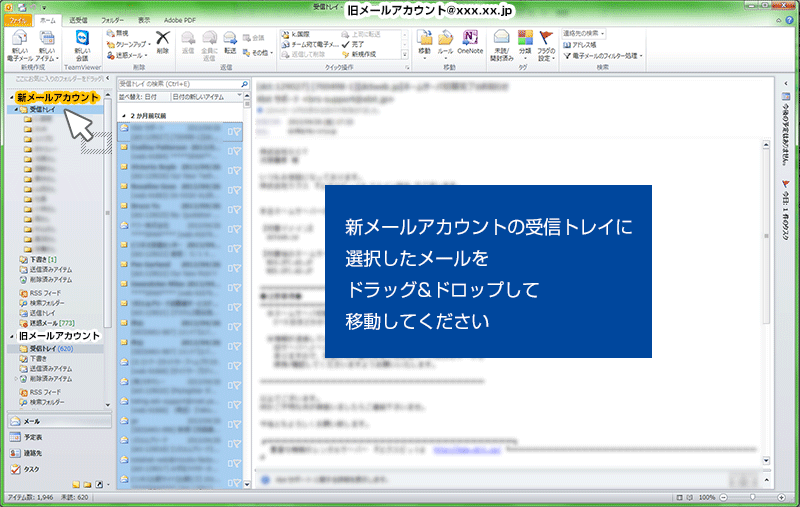
Task: Open the Follow Up flag (フラグの設定) menu
Action: 546,46
